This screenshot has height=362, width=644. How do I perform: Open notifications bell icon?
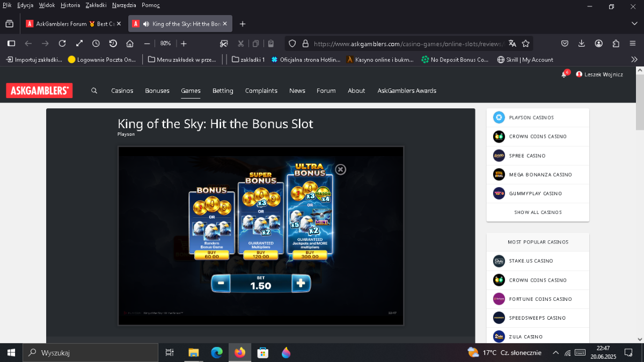coord(564,75)
